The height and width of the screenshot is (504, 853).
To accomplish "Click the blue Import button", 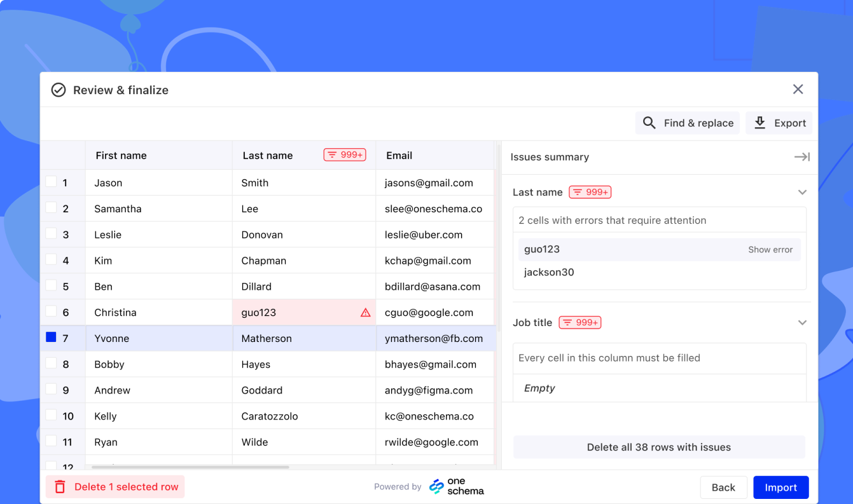I will [780, 487].
